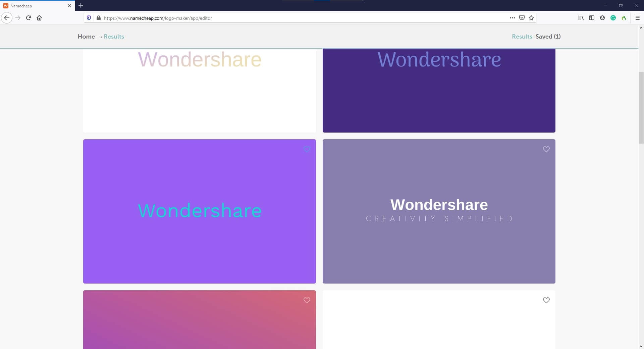The image size is (644, 349).
Task: Favorite the white logo card beside the pink gradient card
Action: pyautogui.click(x=546, y=300)
